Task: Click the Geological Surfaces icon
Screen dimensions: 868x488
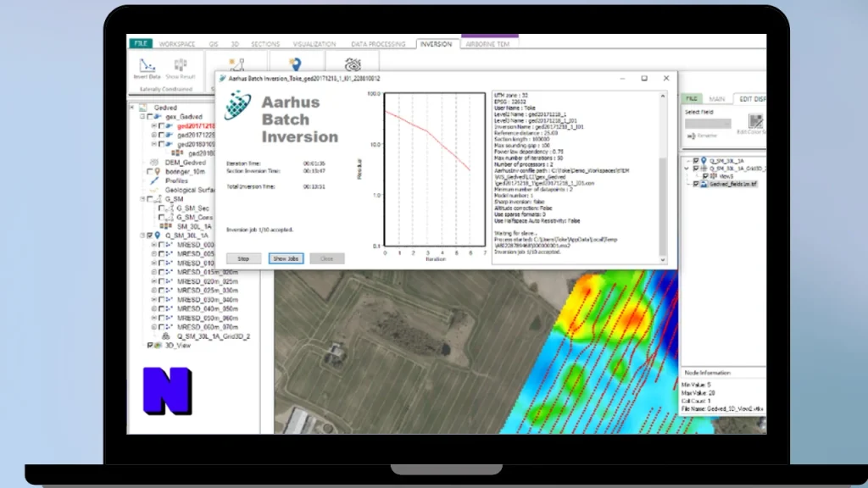Action: [x=154, y=190]
